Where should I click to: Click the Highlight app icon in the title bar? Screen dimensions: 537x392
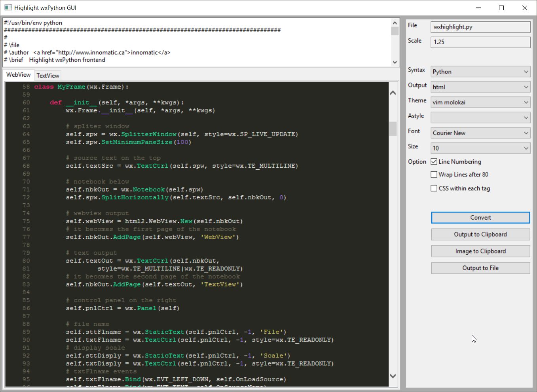(8, 8)
